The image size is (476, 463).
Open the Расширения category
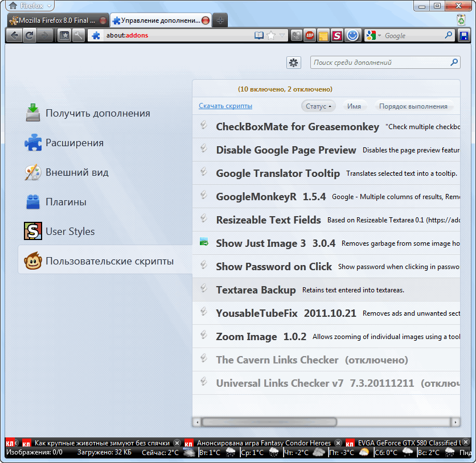74,143
